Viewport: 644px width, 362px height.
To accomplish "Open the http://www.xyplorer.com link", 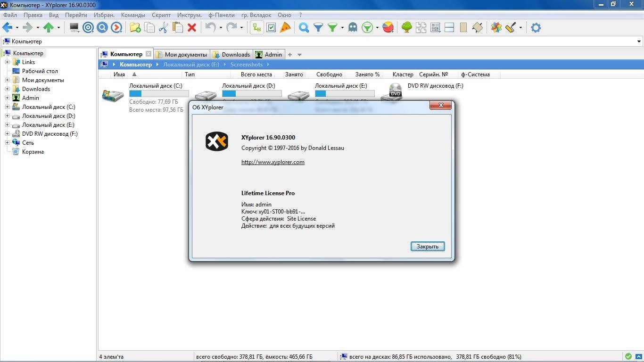I will pyautogui.click(x=273, y=162).
